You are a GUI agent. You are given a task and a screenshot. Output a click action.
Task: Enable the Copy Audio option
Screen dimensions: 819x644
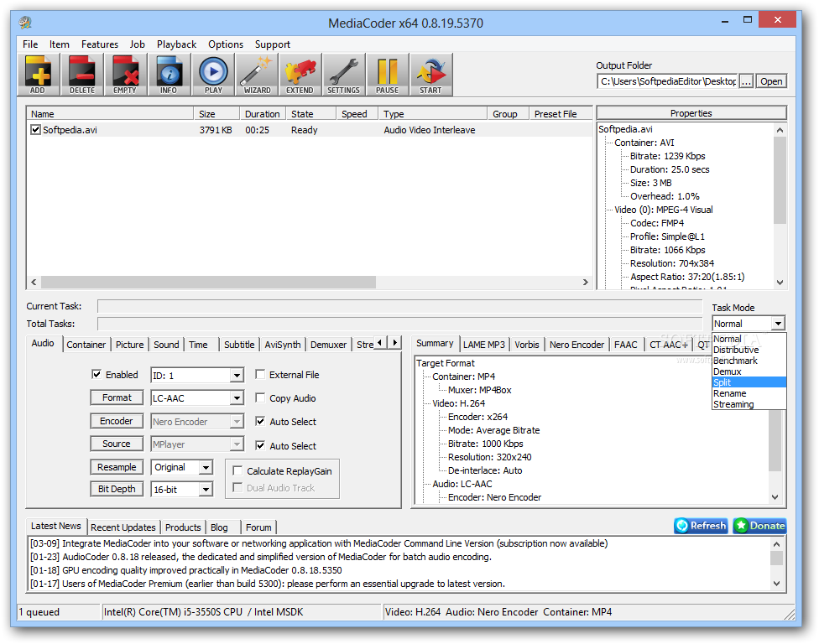(258, 398)
